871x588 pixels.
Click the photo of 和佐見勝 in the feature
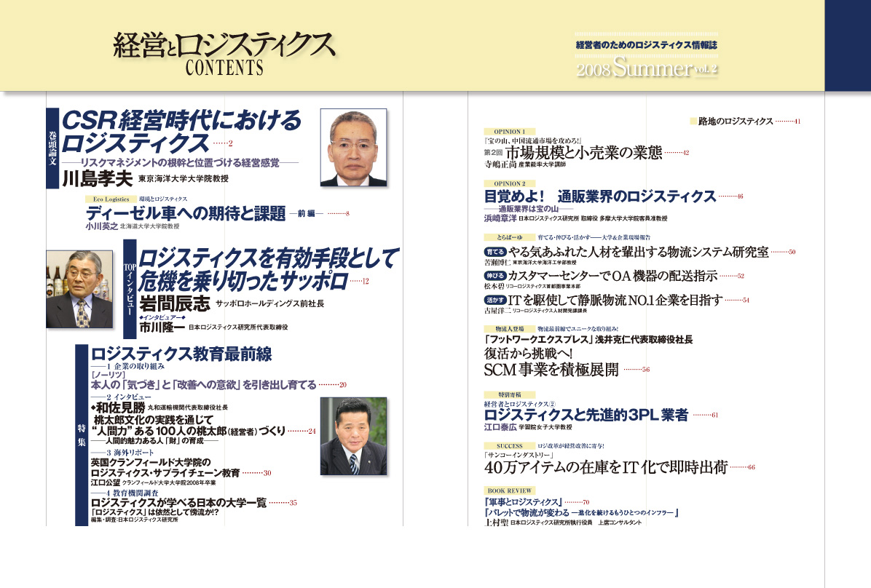[x=353, y=436]
